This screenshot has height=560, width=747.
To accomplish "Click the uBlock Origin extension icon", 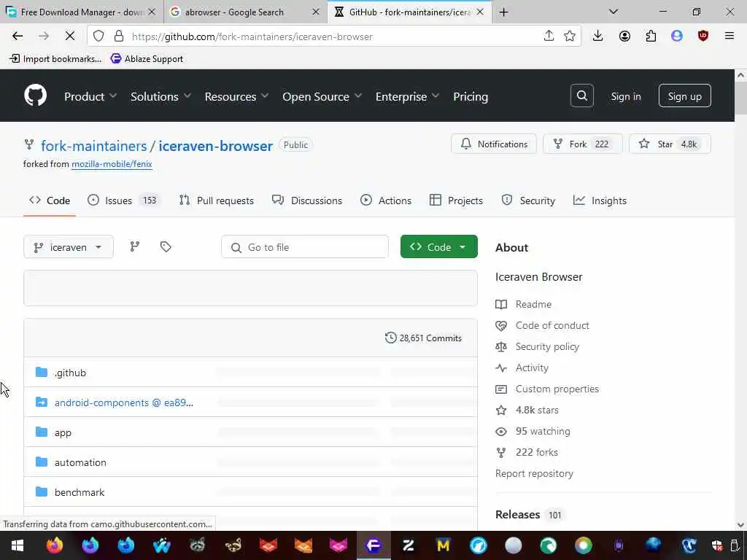I will click(x=703, y=36).
